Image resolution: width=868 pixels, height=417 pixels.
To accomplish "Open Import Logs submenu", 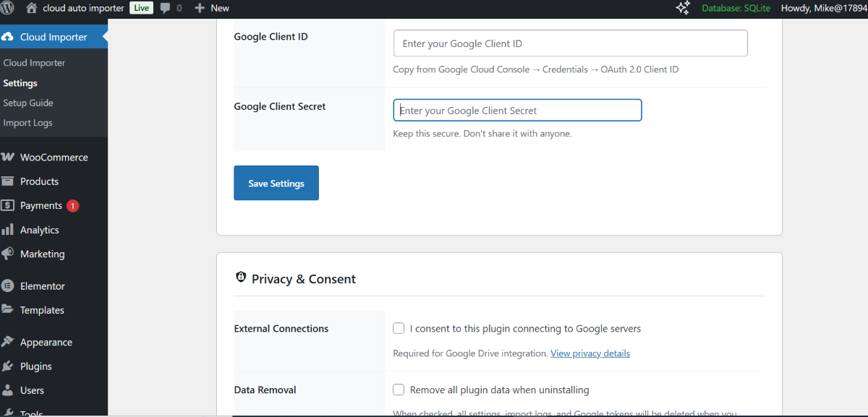I will coord(27,123).
